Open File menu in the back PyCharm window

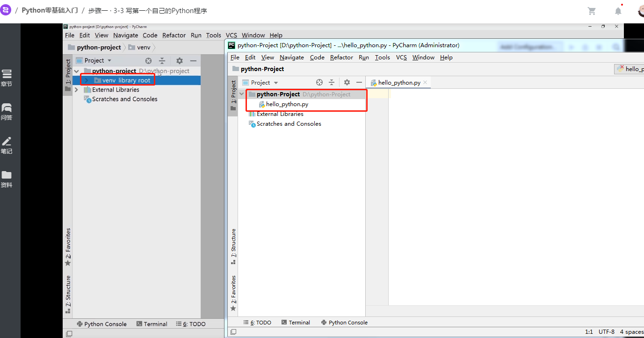(x=70, y=35)
